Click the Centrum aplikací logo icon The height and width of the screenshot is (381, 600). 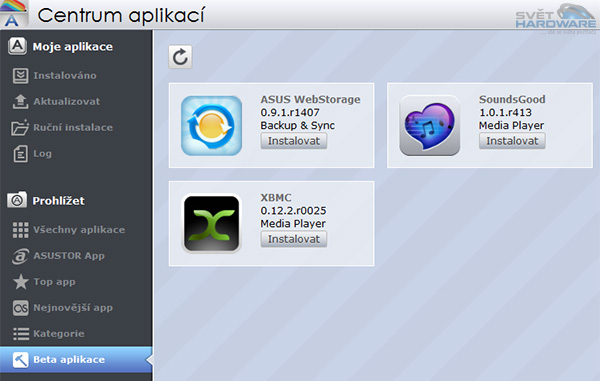(13, 14)
